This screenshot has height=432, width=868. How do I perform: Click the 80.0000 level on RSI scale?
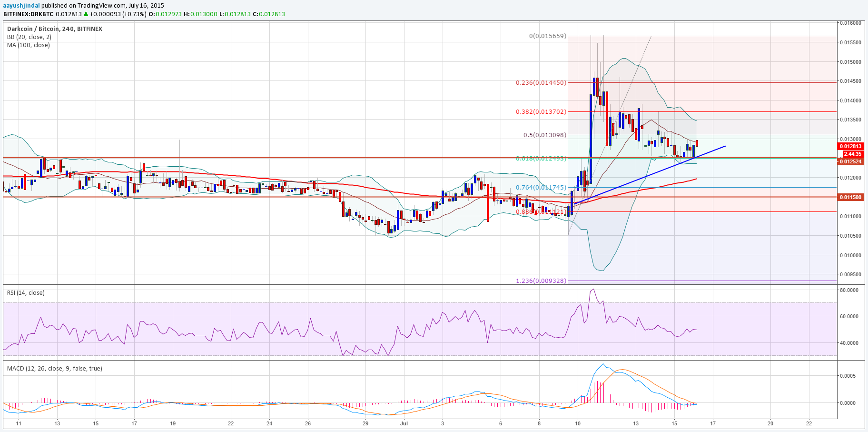point(849,290)
